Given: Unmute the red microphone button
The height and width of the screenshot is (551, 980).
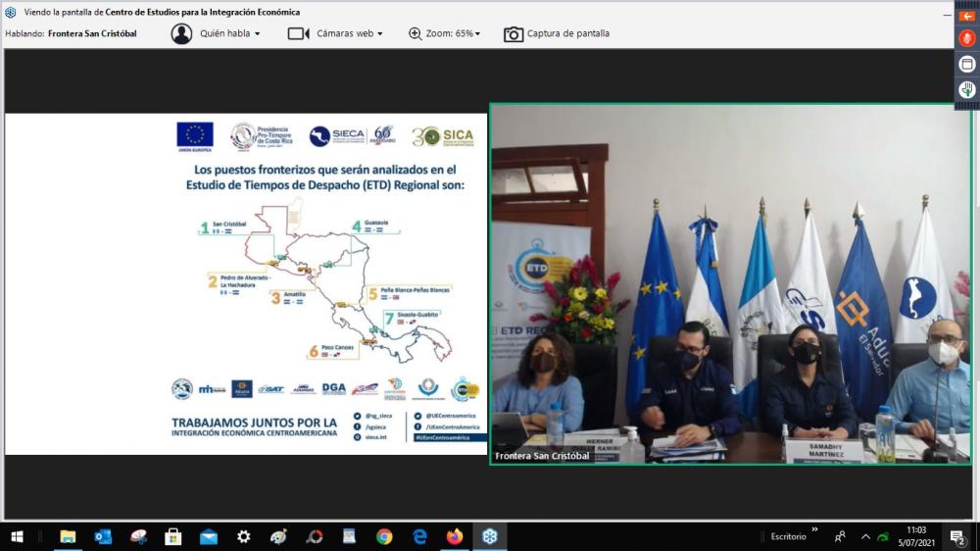Looking at the screenshot, I should pyautogui.click(x=966, y=38).
